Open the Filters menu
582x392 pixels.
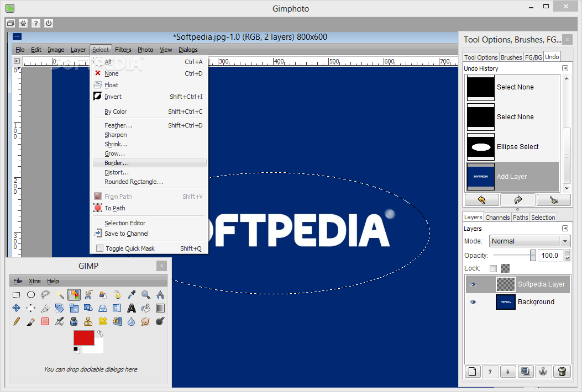coord(123,50)
